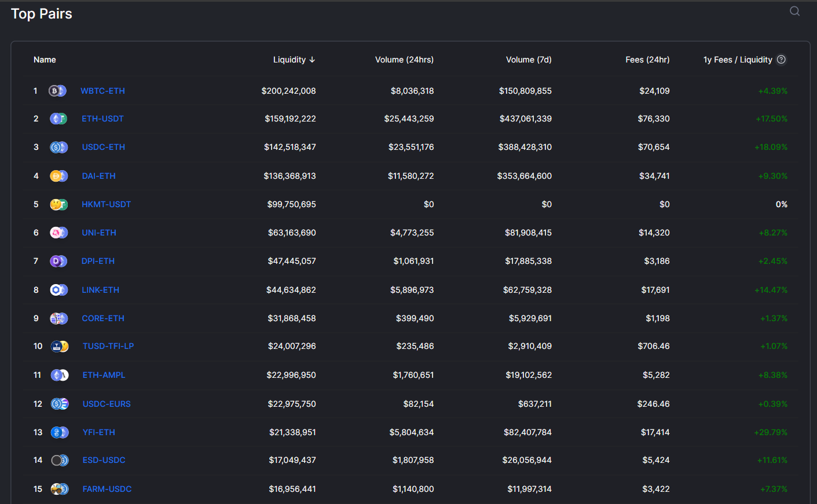This screenshot has height=504, width=817.
Task: Click FARM-USDC 24hr volume $1,140,800
Action: [413, 489]
